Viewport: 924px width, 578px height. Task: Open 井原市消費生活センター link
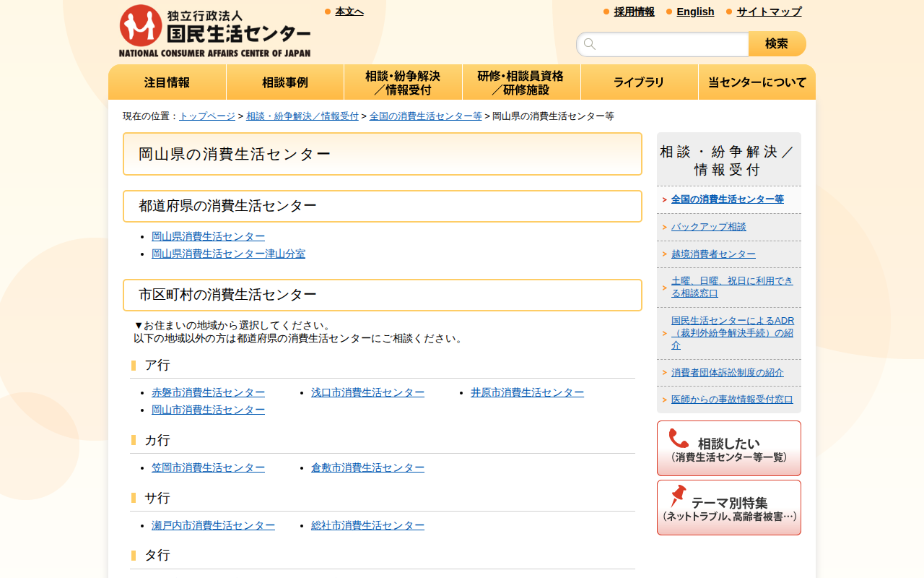(527, 392)
